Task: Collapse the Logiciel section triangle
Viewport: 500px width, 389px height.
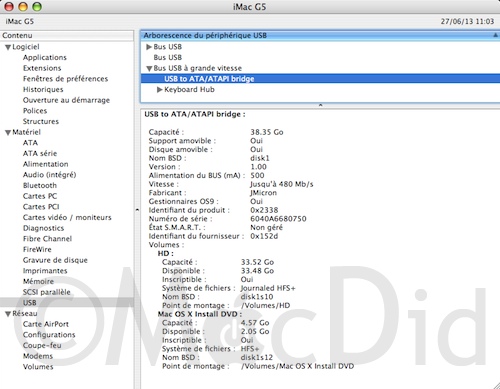Action: point(8,47)
